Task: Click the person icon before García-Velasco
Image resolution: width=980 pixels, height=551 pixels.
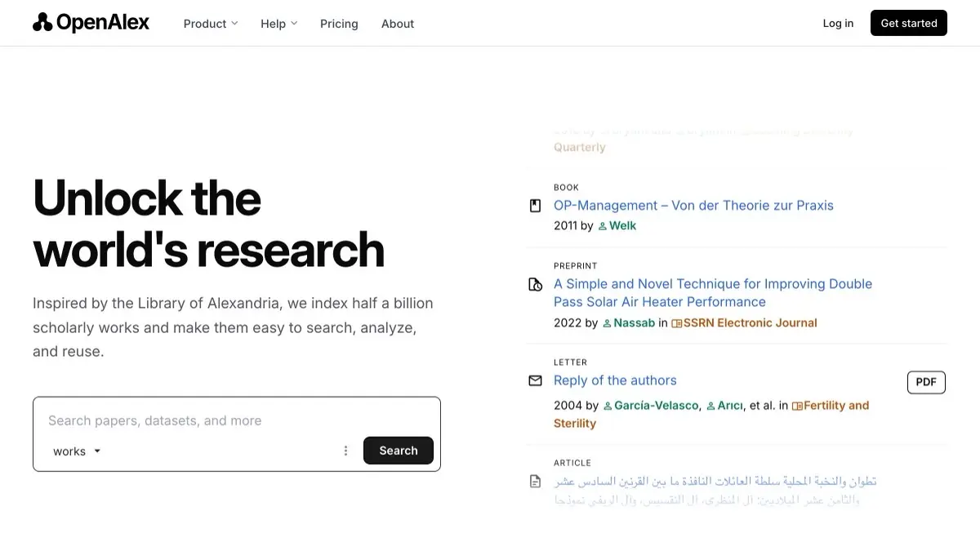Action: [608, 406]
